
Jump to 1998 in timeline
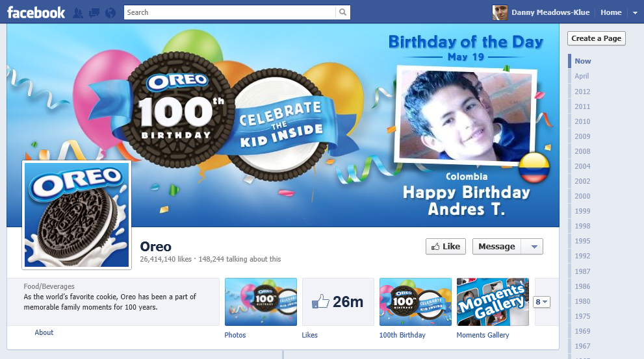point(582,226)
